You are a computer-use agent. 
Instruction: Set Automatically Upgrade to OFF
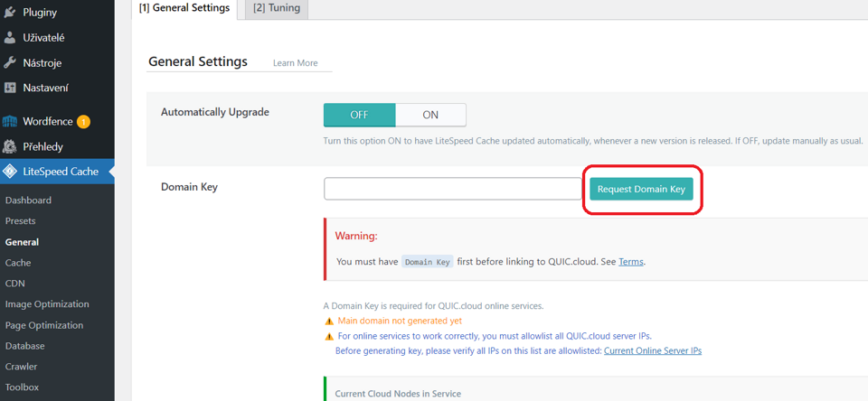[x=359, y=115]
